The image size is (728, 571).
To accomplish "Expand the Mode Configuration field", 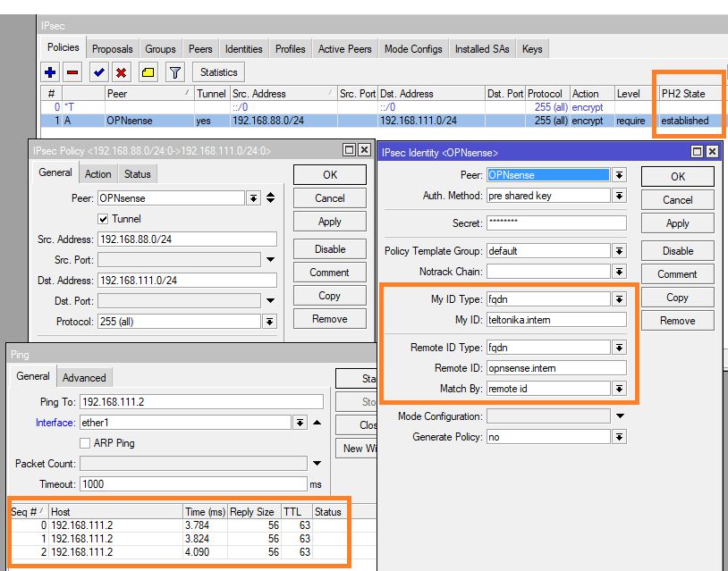I will tap(620, 416).
